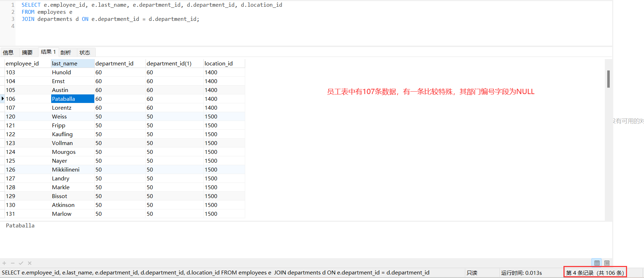Screen dimensions: 644x278
Task: Select the Hunold last name cell
Action: pyautogui.click(x=72, y=72)
